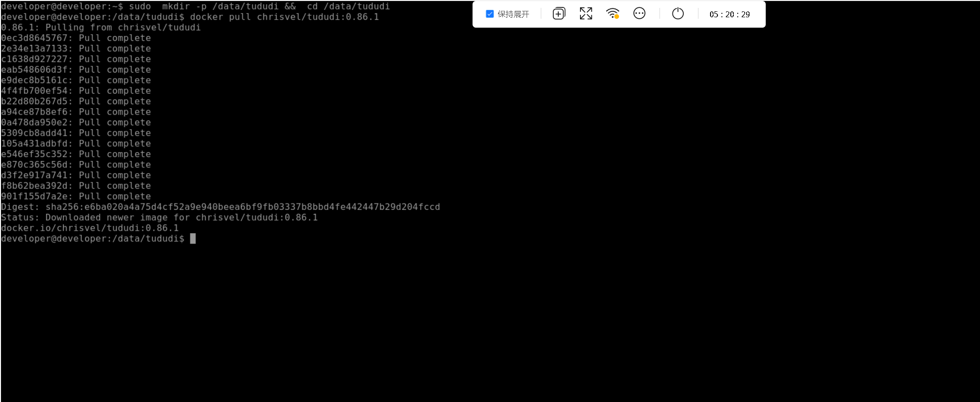Click the 'a94ce87b8ef6: Pull complete' line
The height and width of the screenshot is (402, 980).
click(76, 112)
